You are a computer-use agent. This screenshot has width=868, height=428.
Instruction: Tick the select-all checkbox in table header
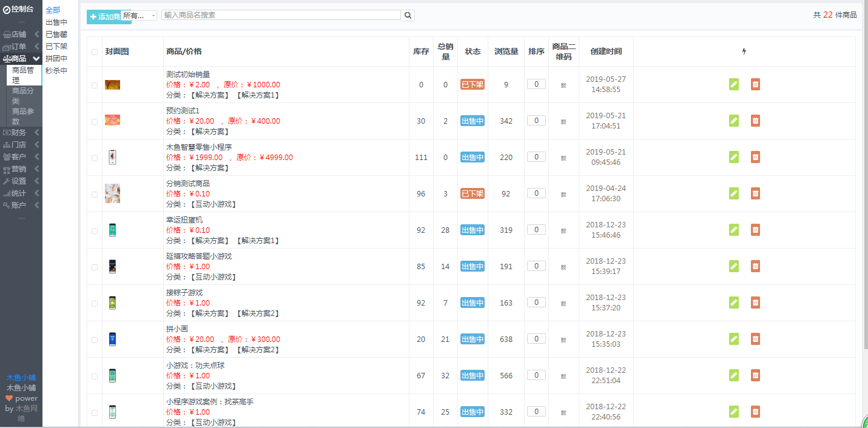click(95, 52)
